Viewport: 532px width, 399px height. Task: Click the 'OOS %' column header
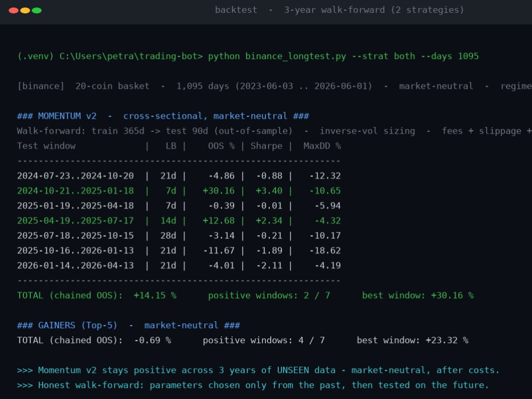point(221,146)
